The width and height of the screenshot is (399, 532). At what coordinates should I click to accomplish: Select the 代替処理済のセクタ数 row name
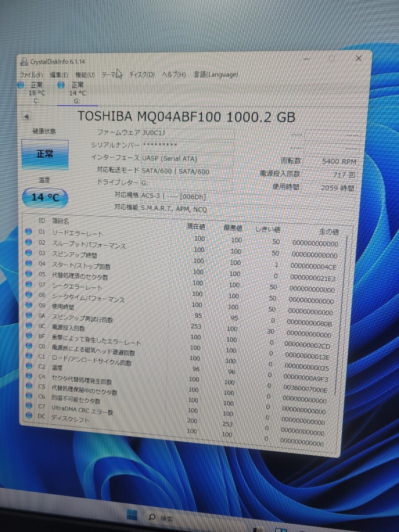80,277
